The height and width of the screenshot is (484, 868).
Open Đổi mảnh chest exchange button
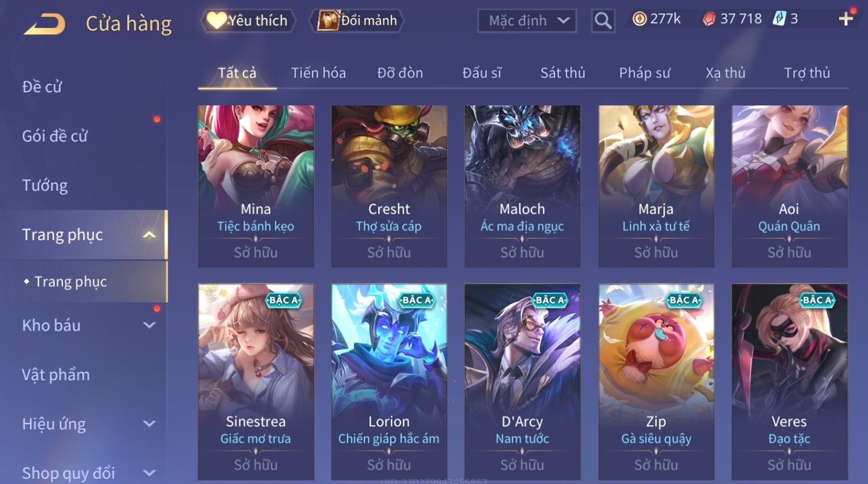[358, 21]
